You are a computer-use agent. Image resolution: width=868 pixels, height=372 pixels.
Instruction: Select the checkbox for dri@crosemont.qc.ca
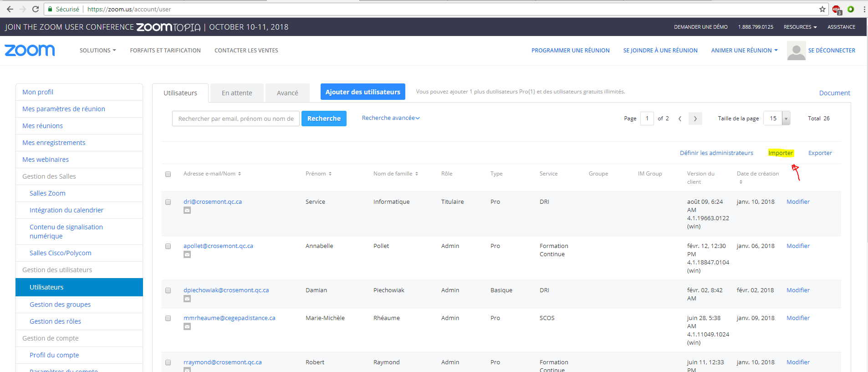pyautogui.click(x=168, y=202)
